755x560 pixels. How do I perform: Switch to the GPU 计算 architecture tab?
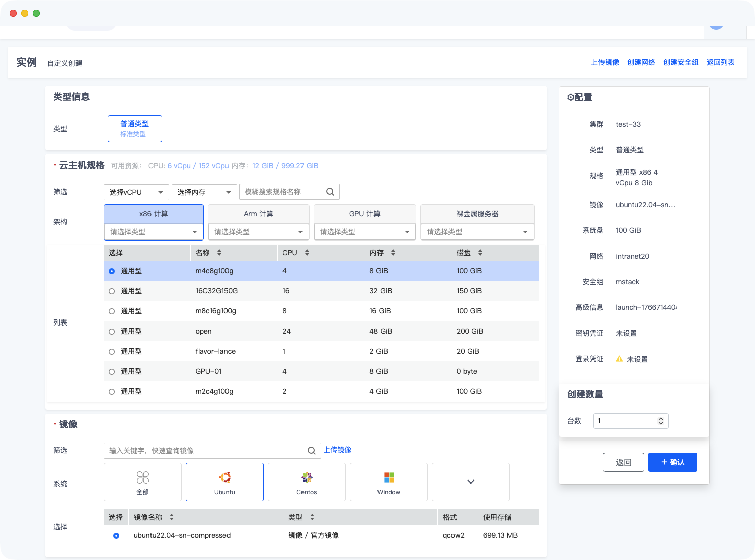(x=364, y=214)
